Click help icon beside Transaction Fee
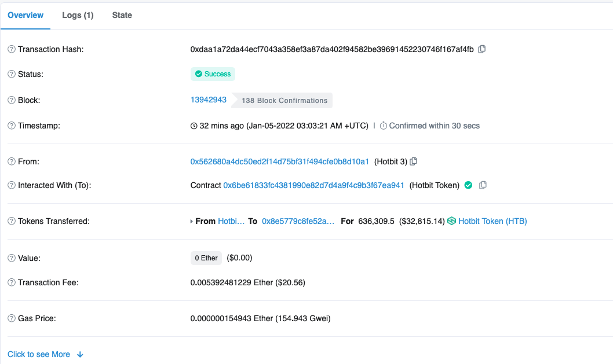This screenshot has height=364, width=613. (12, 282)
